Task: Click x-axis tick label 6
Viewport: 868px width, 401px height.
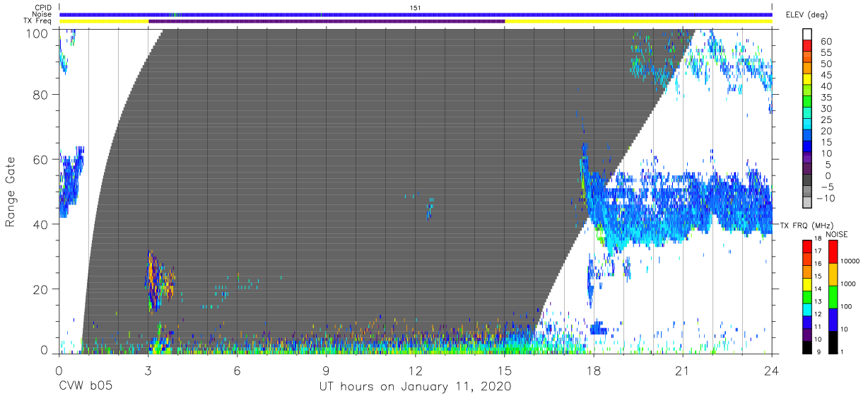Action: pyautogui.click(x=237, y=371)
